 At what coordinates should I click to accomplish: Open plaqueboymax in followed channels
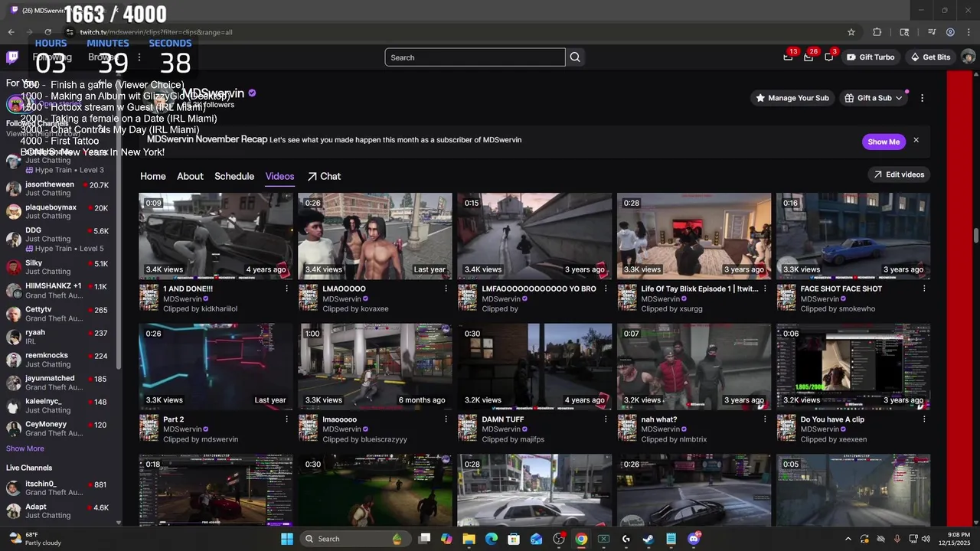[58, 211]
